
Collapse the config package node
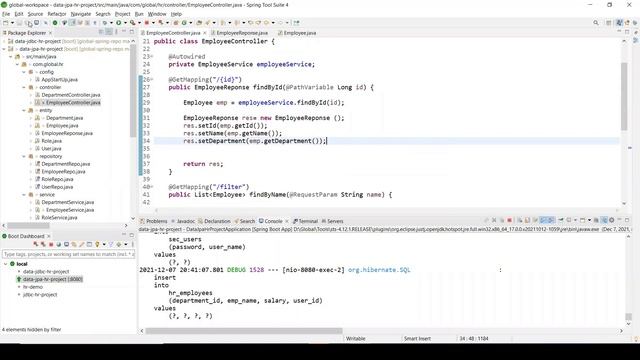point(24,72)
